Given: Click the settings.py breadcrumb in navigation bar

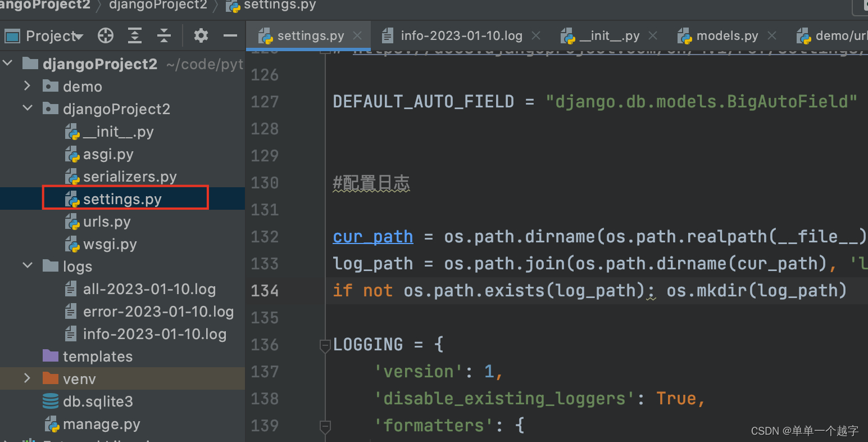Looking at the screenshot, I should click(x=271, y=5).
